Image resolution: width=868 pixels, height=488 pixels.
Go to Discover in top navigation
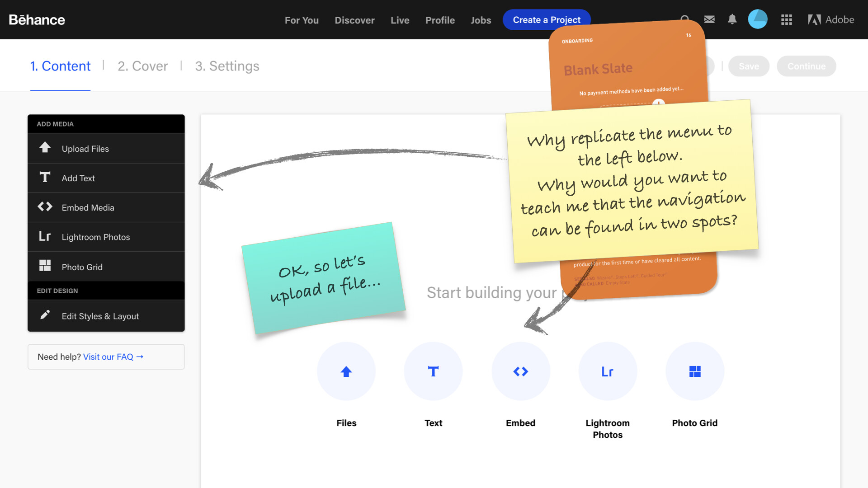[x=354, y=20]
